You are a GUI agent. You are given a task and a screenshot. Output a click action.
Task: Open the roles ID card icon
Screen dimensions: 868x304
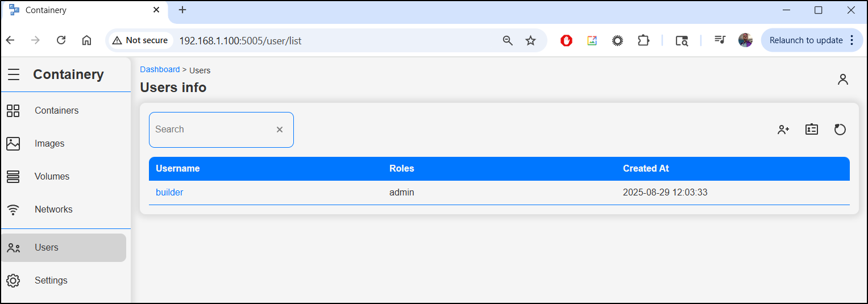(812, 130)
